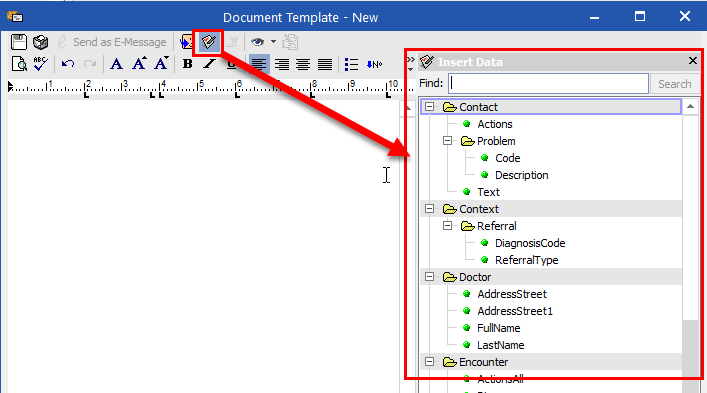Screen dimensions: 707x393
Task: Click the greyed-out document icon after the eye dropdown
Action: [290, 42]
